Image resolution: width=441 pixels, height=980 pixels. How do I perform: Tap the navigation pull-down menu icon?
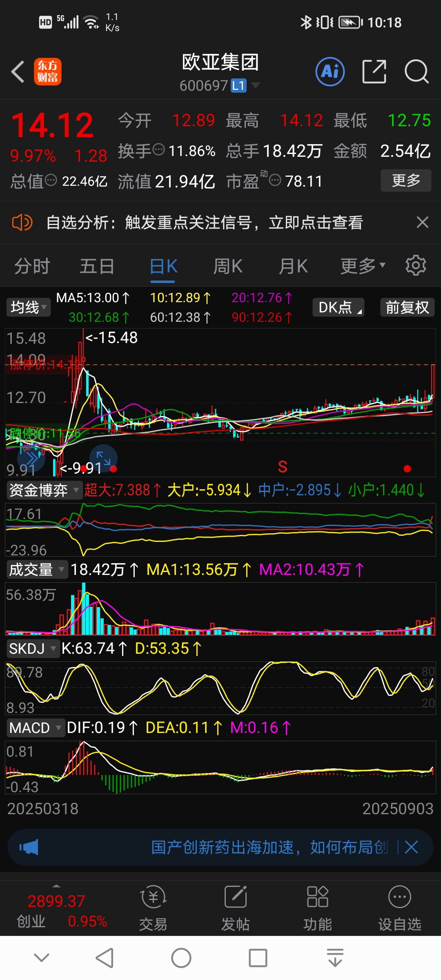(x=335, y=958)
